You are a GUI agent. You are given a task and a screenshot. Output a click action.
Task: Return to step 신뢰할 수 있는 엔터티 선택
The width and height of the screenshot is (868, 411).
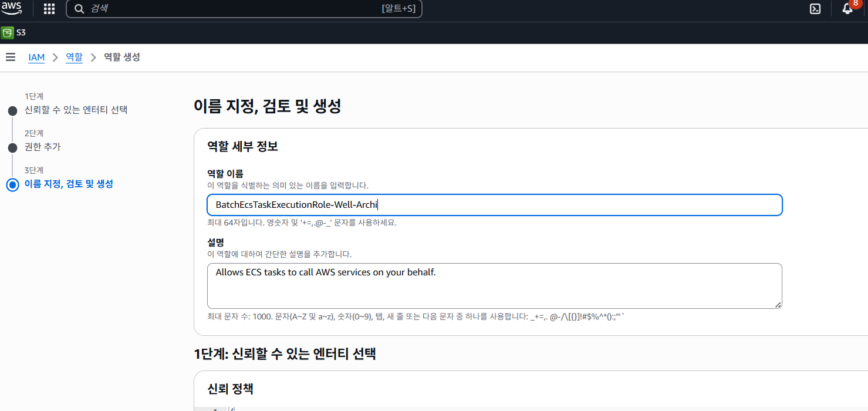point(76,110)
